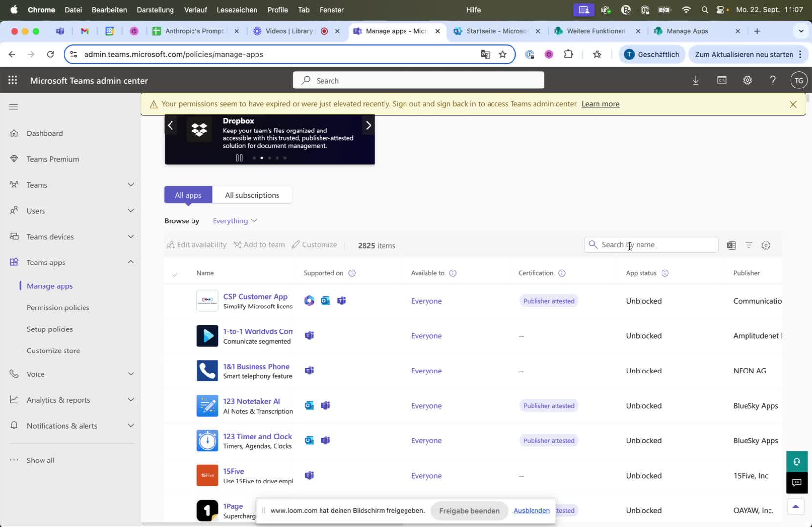Pause the Dropbox featured apps carousel
The image size is (812, 527).
coord(239,158)
